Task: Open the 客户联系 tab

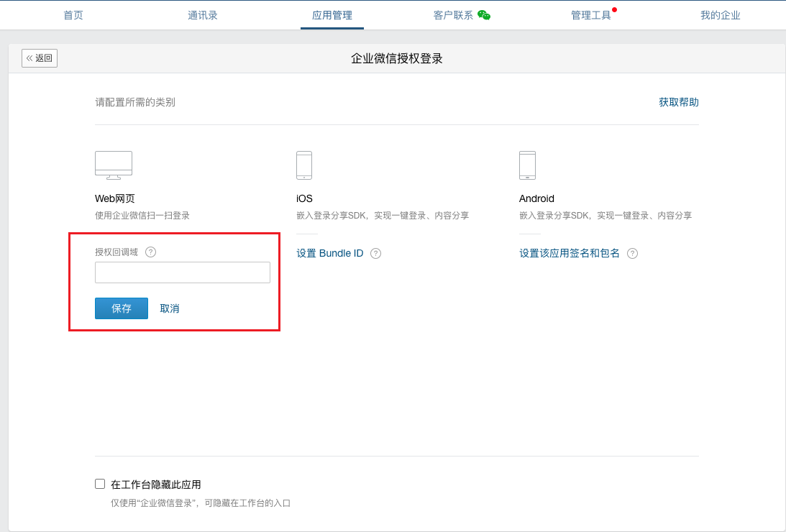Action: (x=453, y=15)
